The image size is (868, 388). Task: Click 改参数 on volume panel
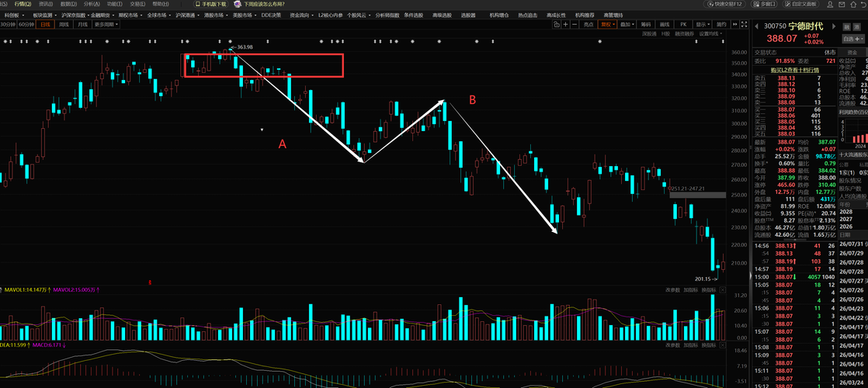[672, 290]
